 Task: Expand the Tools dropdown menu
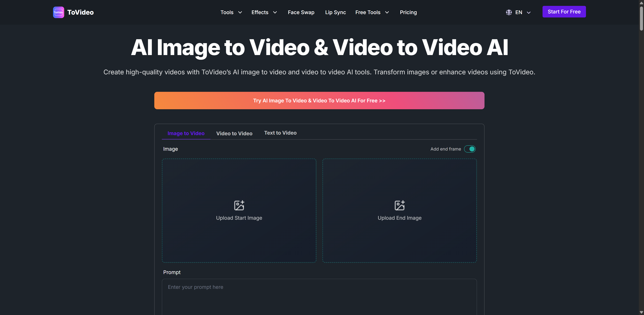[x=231, y=12]
